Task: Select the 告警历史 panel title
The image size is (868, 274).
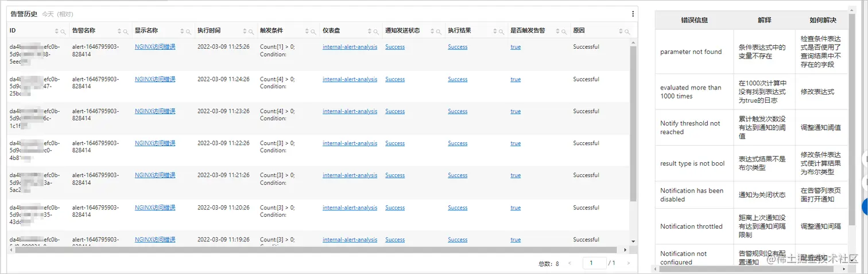Action: 24,14
